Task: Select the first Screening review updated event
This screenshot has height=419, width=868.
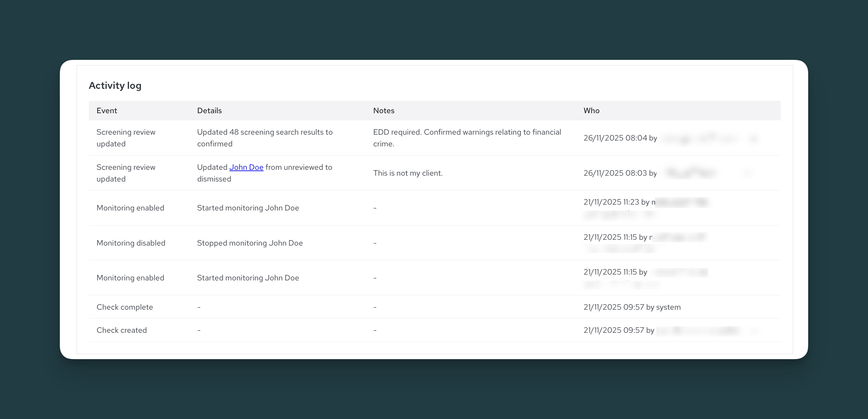Action: (x=126, y=138)
